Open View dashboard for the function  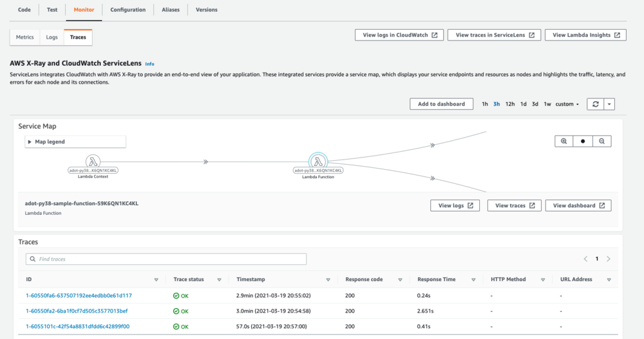click(578, 206)
